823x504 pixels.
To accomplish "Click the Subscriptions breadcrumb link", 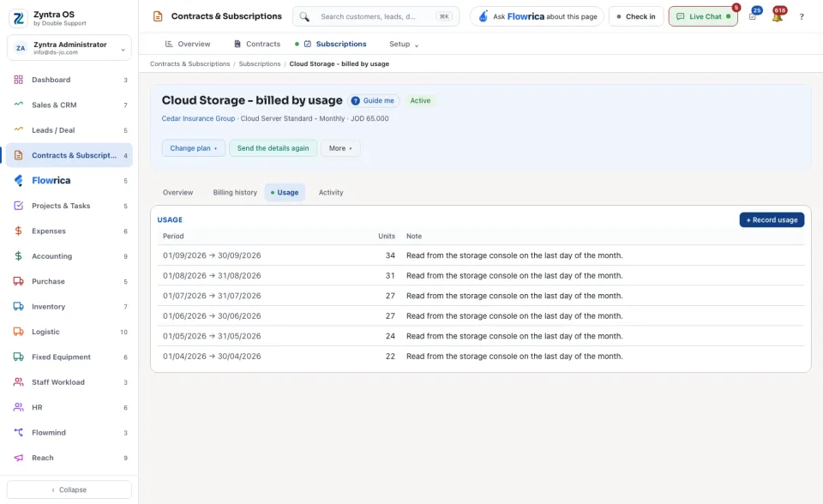I will (x=260, y=64).
